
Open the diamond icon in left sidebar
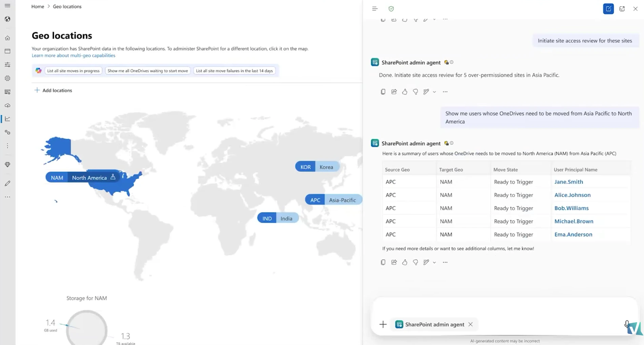[x=7, y=165]
